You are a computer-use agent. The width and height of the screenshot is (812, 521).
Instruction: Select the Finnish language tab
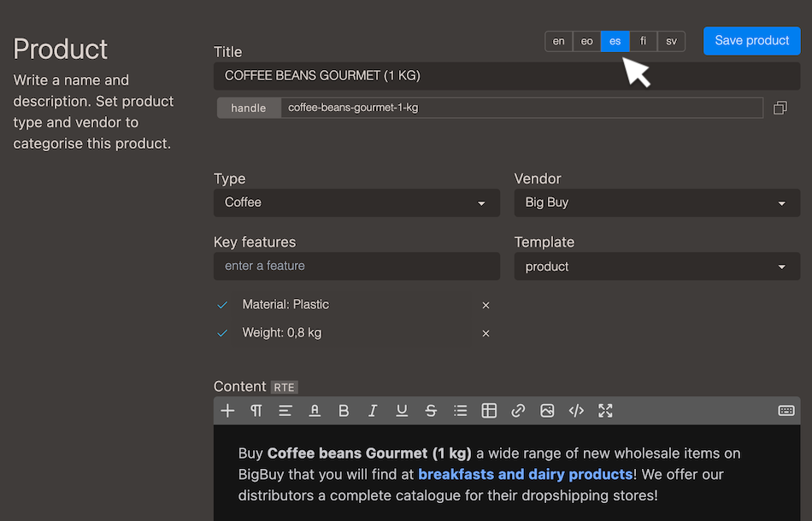point(643,40)
